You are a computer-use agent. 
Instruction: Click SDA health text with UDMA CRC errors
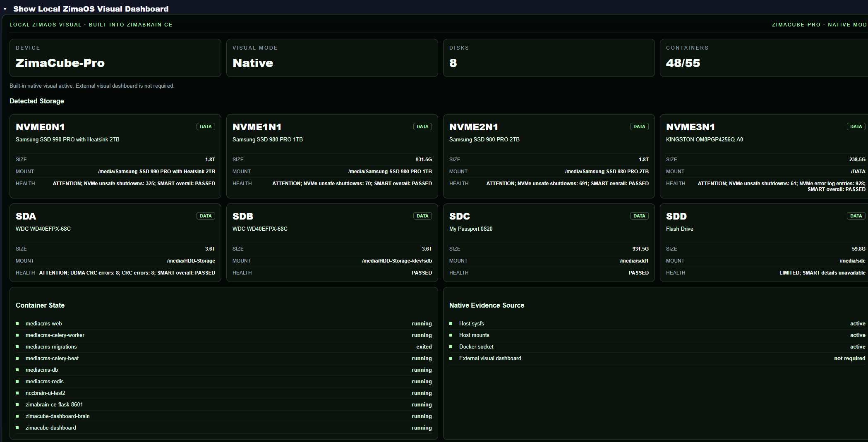coord(127,272)
